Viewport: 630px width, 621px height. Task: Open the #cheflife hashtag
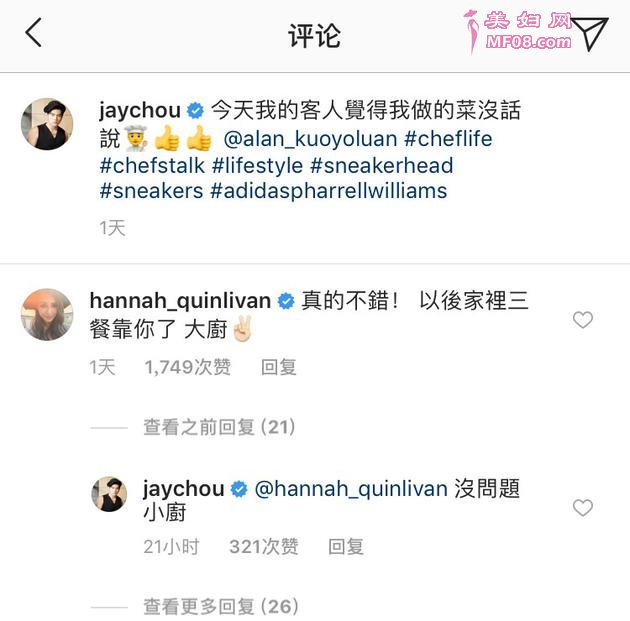point(448,139)
